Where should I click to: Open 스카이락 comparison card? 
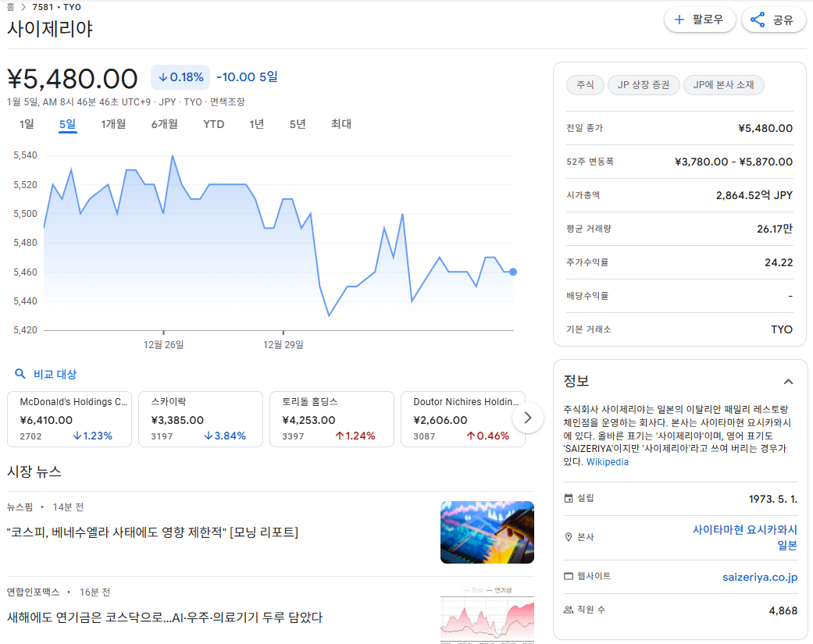click(201, 418)
